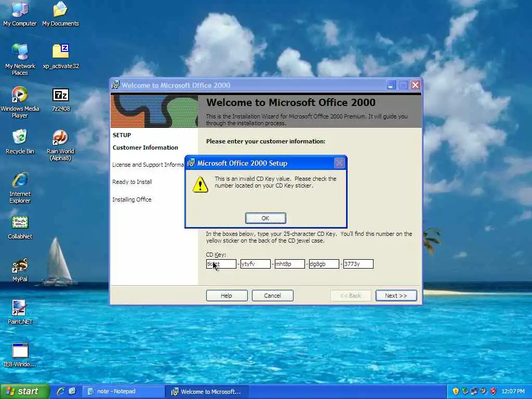This screenshot has width=532, height=399.
Task: Click License and Support Information step text
Action: [x=148, y=165]
